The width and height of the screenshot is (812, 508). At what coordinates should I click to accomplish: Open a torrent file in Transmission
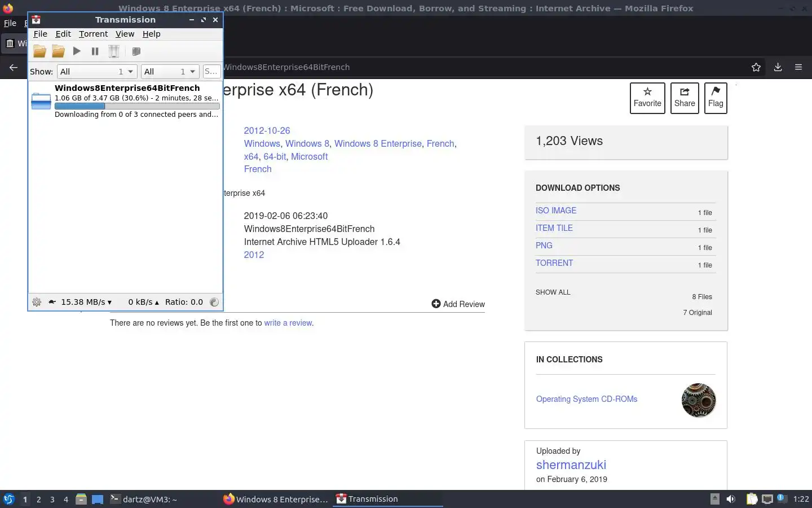(39, 51)
